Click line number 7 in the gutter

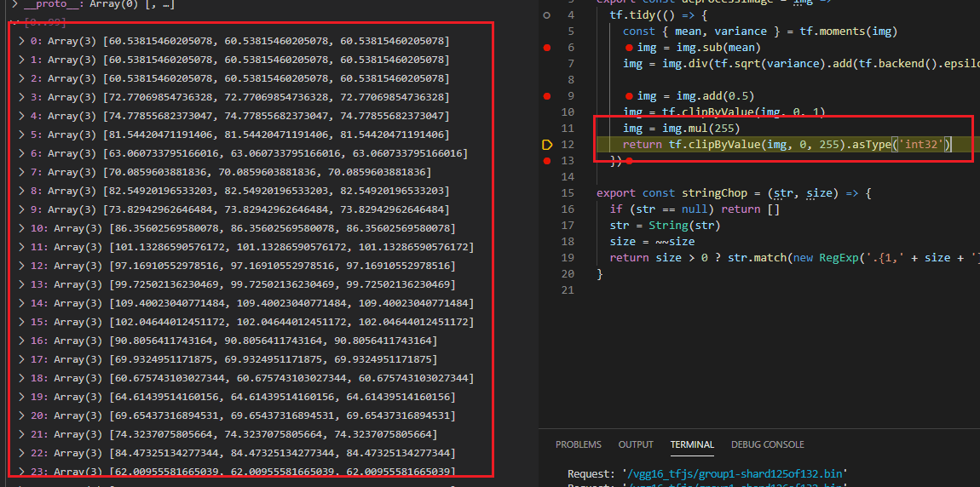(571, 64)
